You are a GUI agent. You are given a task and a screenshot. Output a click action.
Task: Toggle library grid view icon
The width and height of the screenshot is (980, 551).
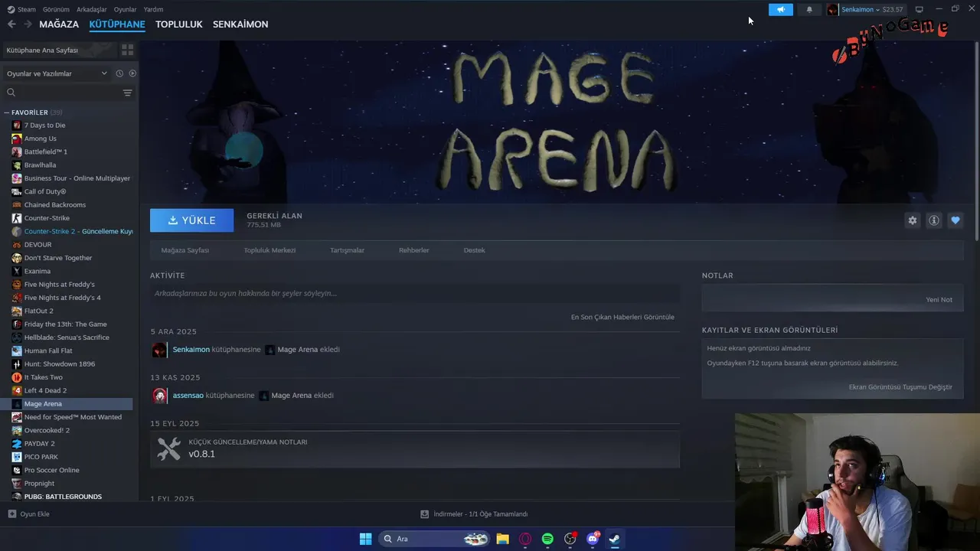(127, 50)
